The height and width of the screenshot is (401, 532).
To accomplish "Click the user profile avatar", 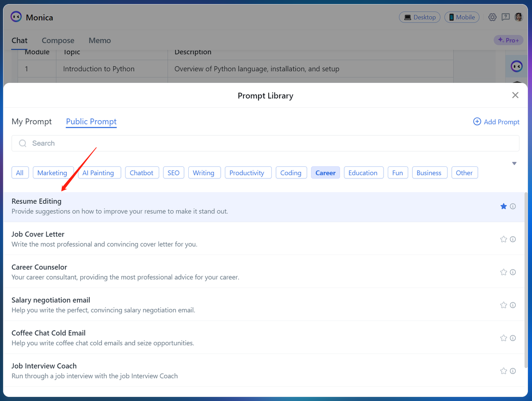I will 518,17.
